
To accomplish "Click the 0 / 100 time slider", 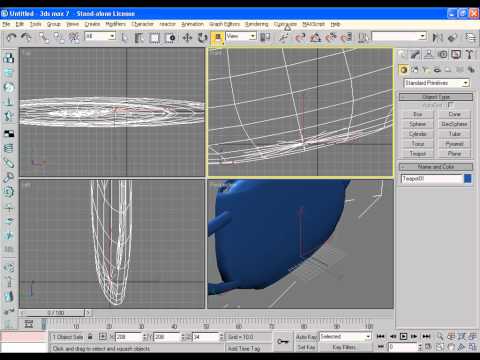I will (x=55, y=313).
